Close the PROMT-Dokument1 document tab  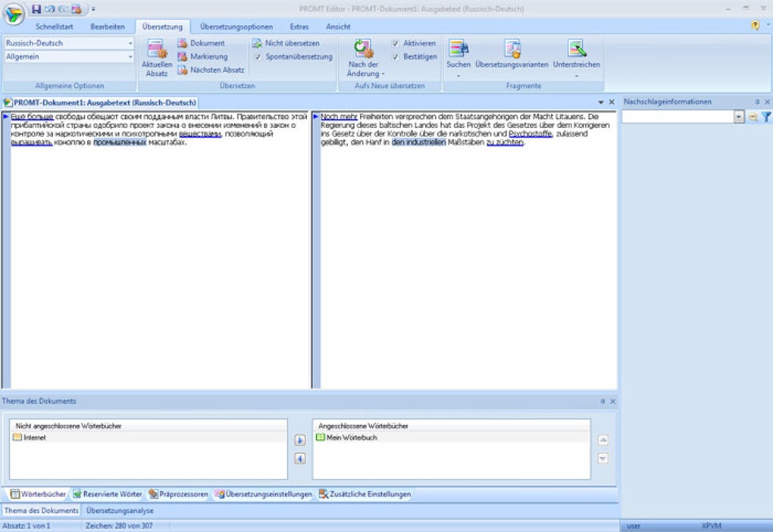(612, 102)
